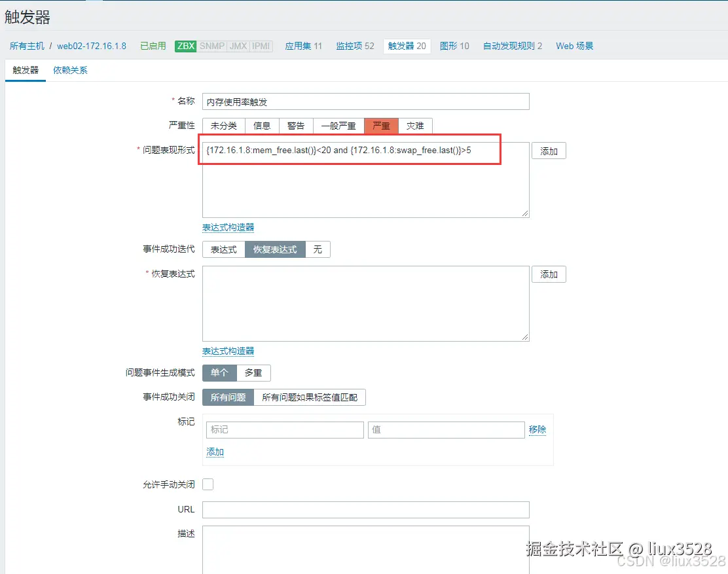This screenshot has width=728, height=574.
Task: Set 问题事件生成模式 to 单个
Action: tap(219, 372)
